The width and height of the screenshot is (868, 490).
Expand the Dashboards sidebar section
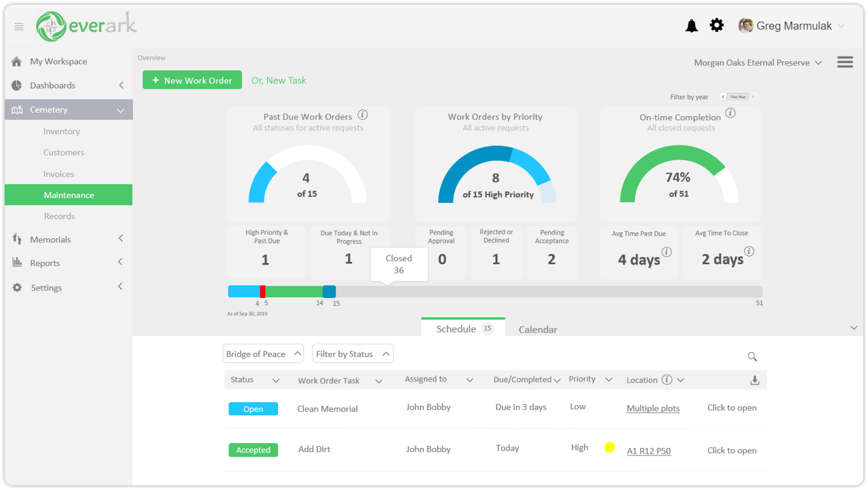(68, 86)
